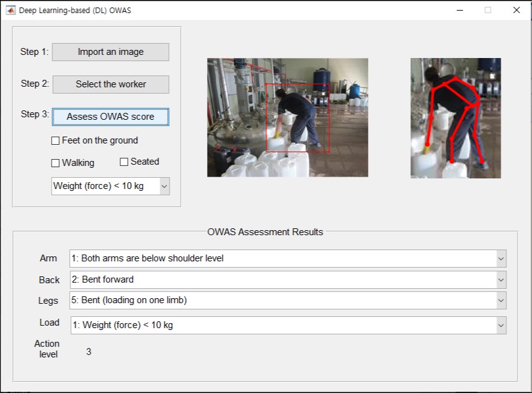Screen dimensions: 532x393
Task: Click the OWAS Assessment Results heading
Action: [265, 232]
